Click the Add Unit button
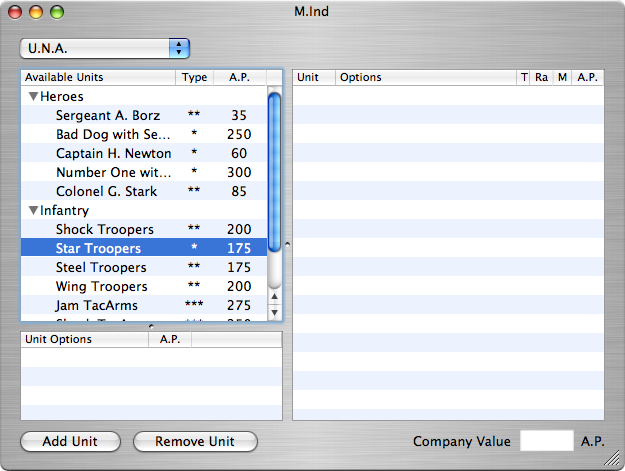The height and width of the screenshot is (471, 625). click(x=70, y=442)
